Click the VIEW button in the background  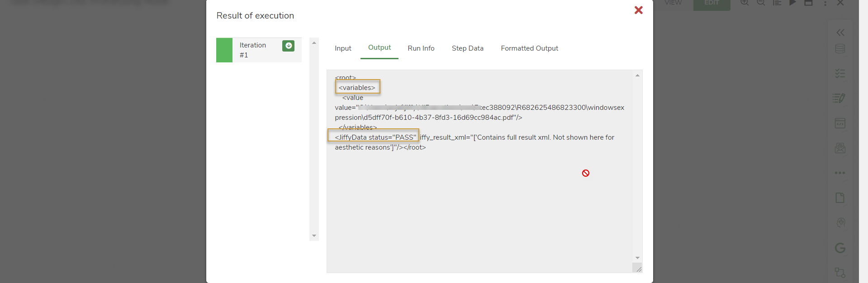click(673, 3)
